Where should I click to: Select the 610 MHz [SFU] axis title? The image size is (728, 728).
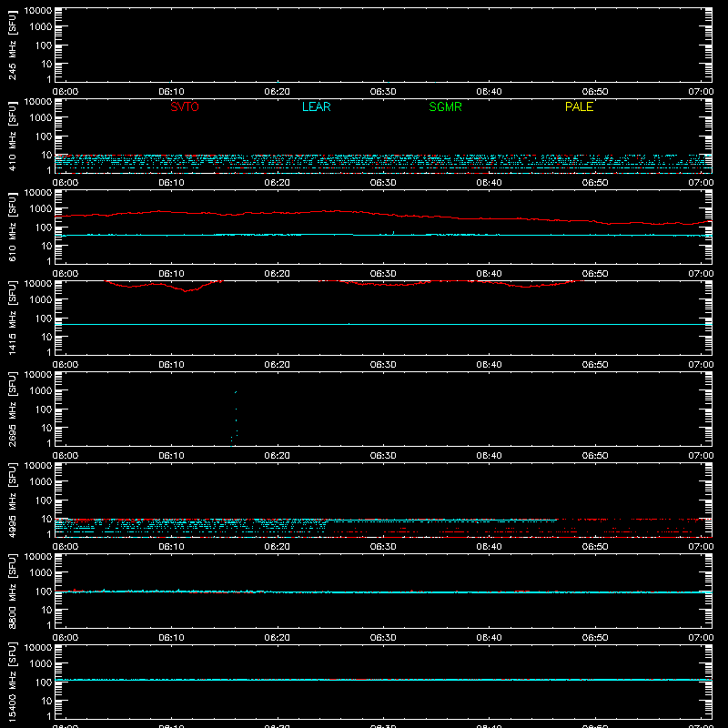(12, 227)
